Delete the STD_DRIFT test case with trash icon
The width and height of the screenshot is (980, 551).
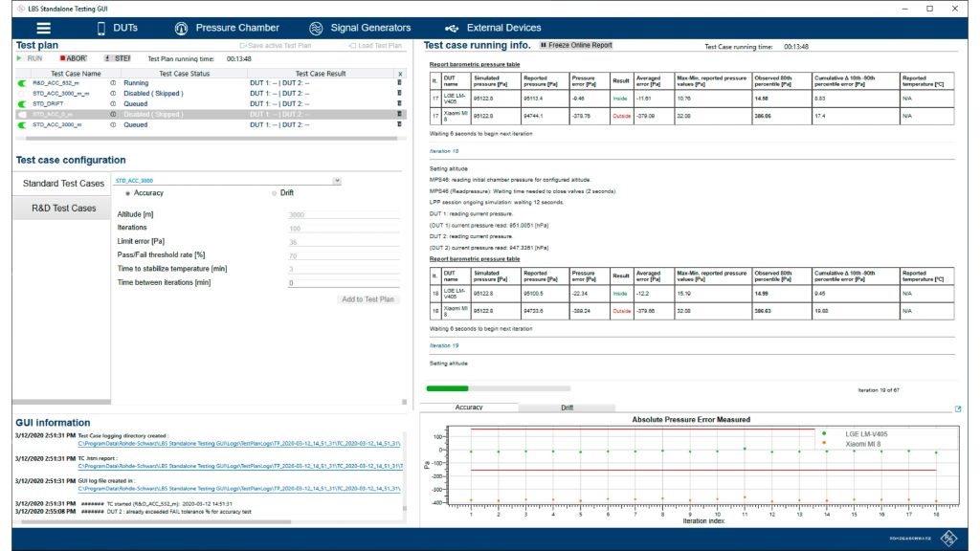pos(399,104)
